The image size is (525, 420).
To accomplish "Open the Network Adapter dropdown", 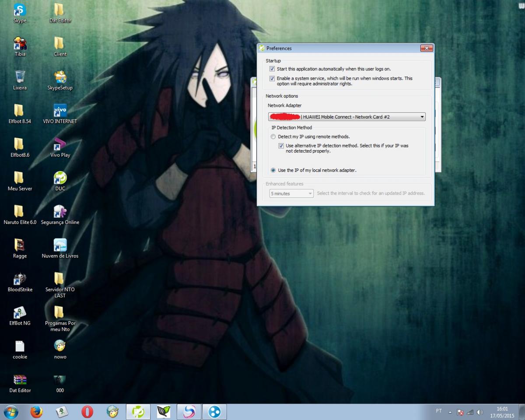I will (x=346, y=117).
